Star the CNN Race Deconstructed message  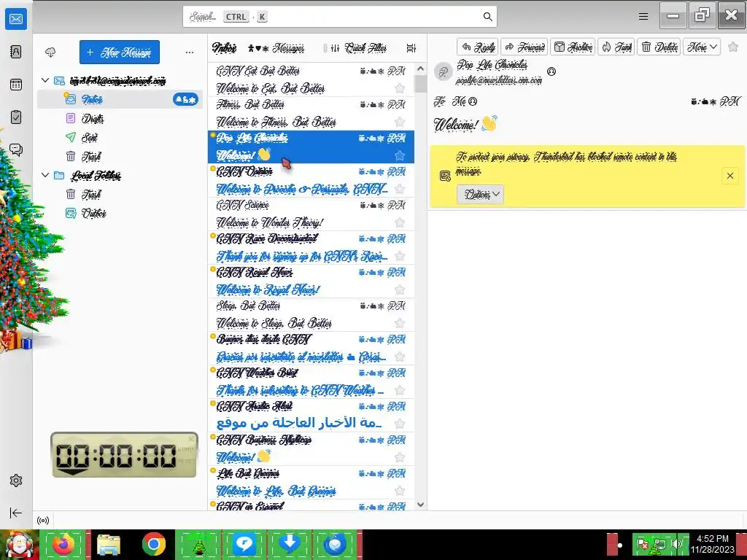[400, 256]
